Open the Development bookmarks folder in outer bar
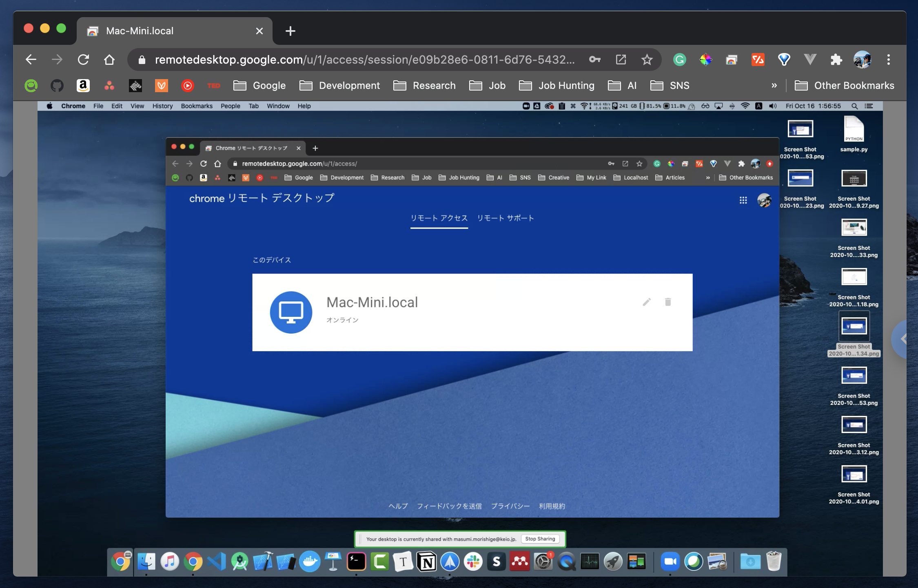918x588 pixels. (x=339, y=86)
